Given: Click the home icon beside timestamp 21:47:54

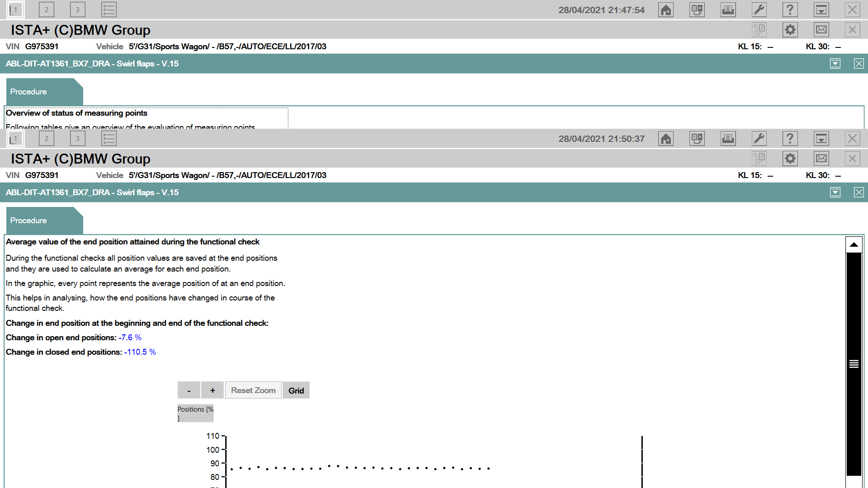Looking at the screenshot, I should coord(666,10).
